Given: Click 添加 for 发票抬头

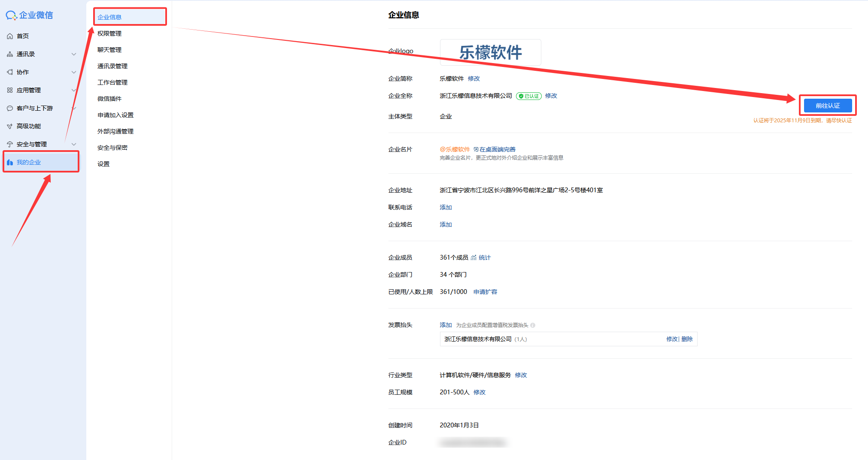Looking at the screenshot, I should (446, 325).
